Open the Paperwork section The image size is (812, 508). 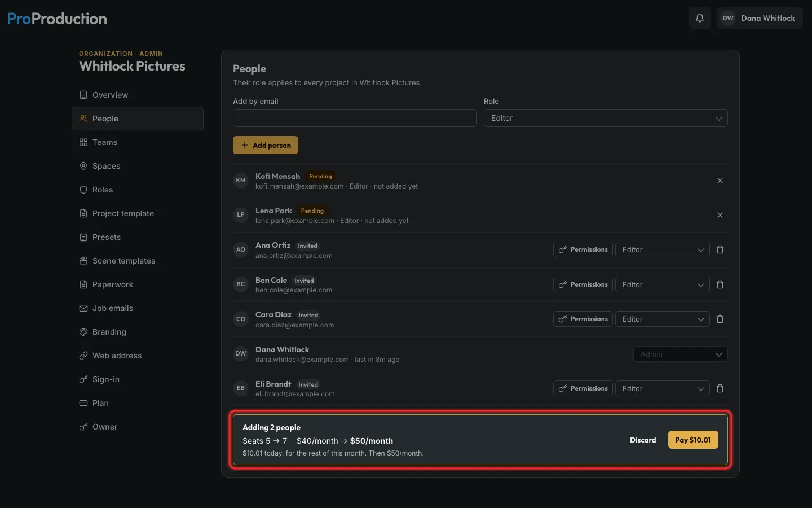(x=138, y=284)
